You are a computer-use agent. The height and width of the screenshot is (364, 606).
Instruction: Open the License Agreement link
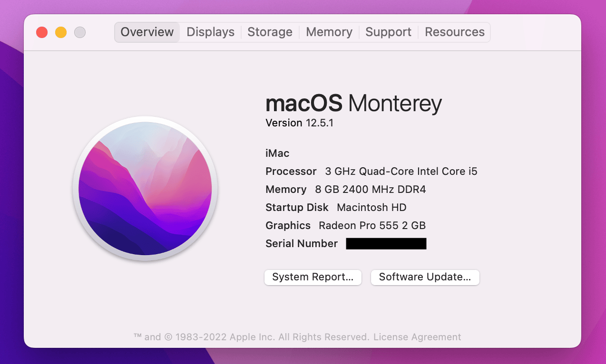click(417, 337)
